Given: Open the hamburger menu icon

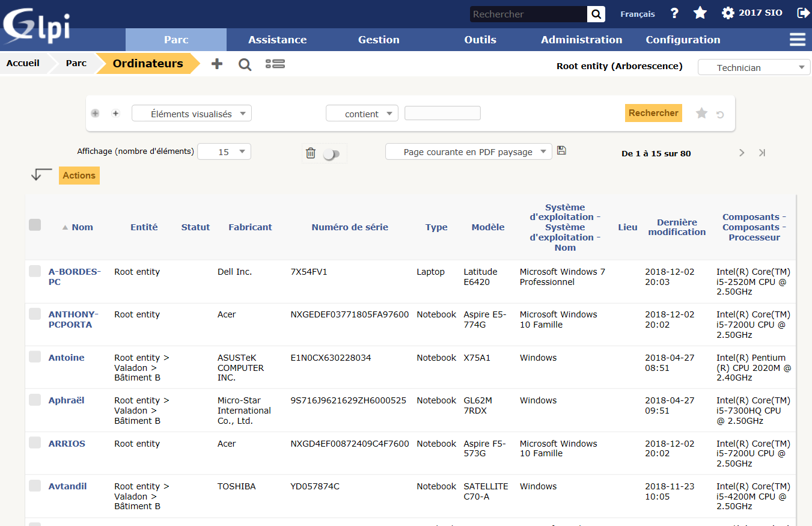Looking at the screenshot, I should pyautogui.click(x=798, y=40).
